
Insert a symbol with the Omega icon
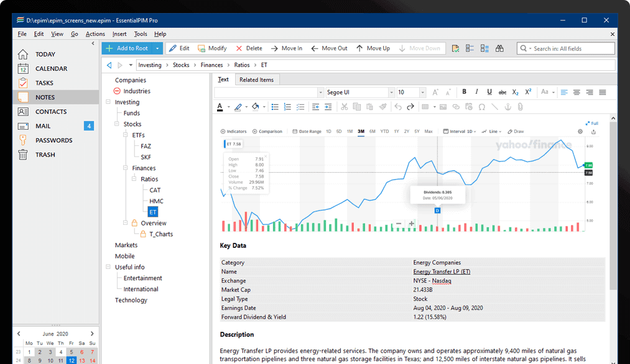click(x=481, y=107)
